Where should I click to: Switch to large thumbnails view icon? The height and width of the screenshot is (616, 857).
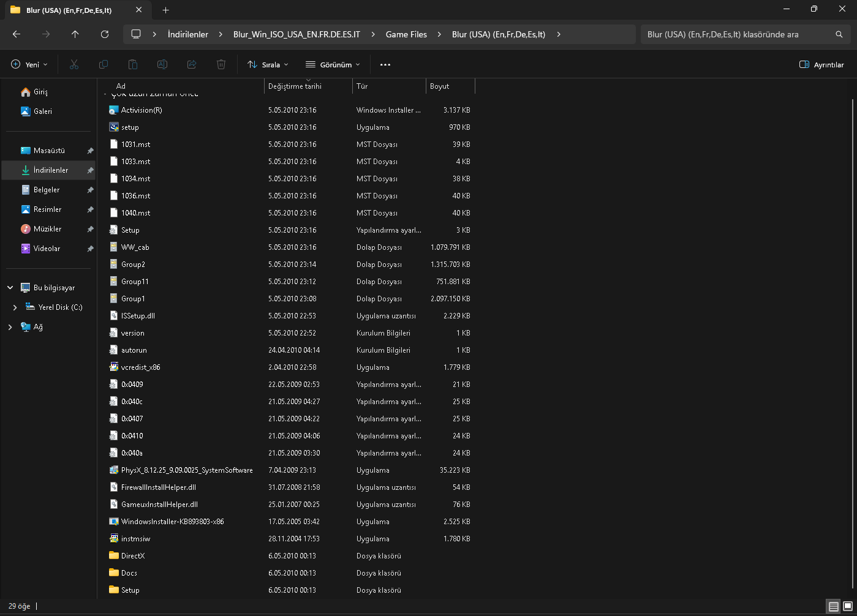(848, 606)
